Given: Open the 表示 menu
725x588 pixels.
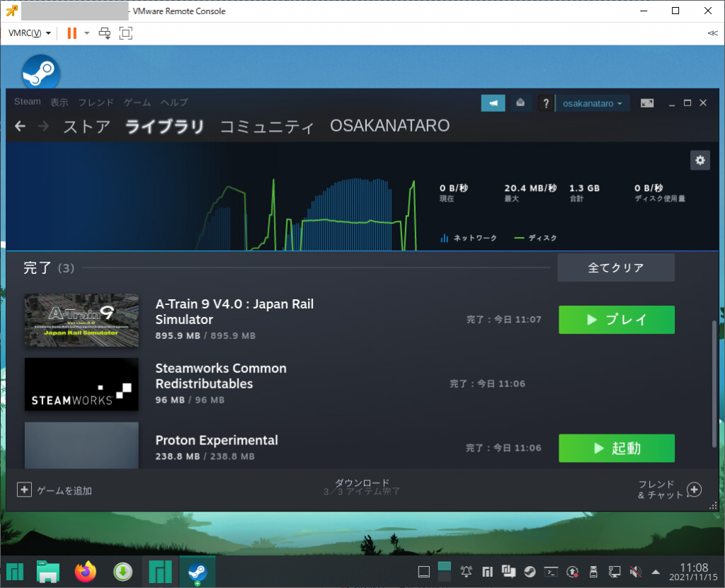Looking at the screenshot, I should click(59, 102).
